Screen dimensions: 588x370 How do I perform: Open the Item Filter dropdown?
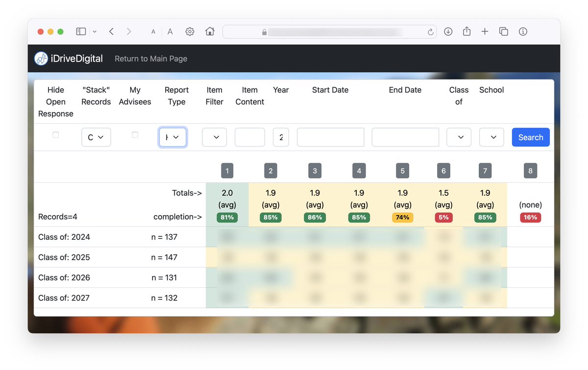click(215, 137)
